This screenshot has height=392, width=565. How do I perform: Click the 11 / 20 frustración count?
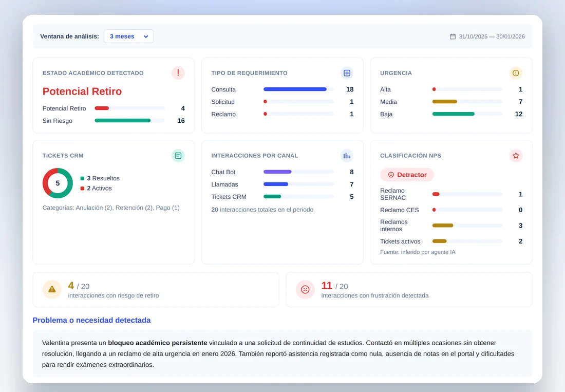335,286
